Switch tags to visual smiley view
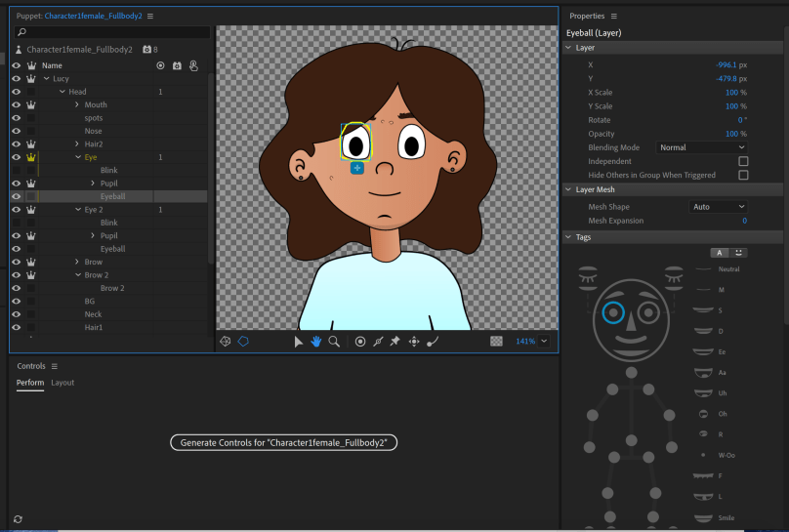 (x=738, y=253)
